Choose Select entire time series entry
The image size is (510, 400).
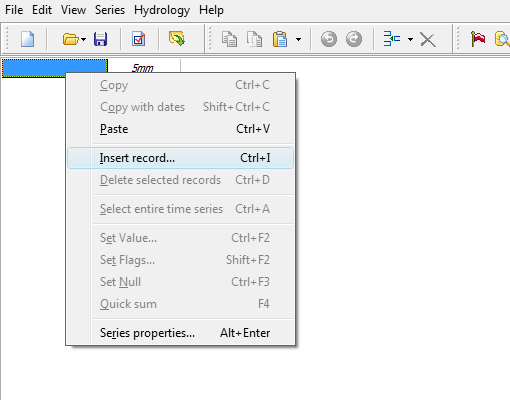(x=181, y=209)
